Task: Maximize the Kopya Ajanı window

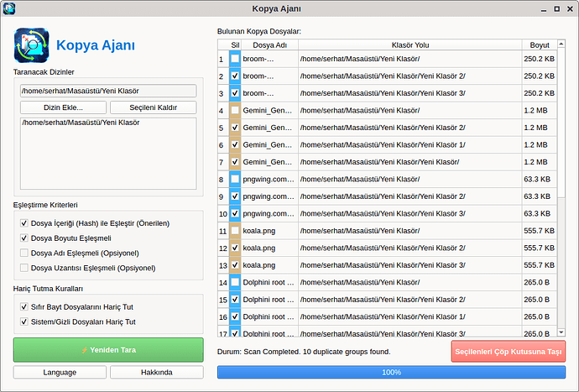Action: 551,8
